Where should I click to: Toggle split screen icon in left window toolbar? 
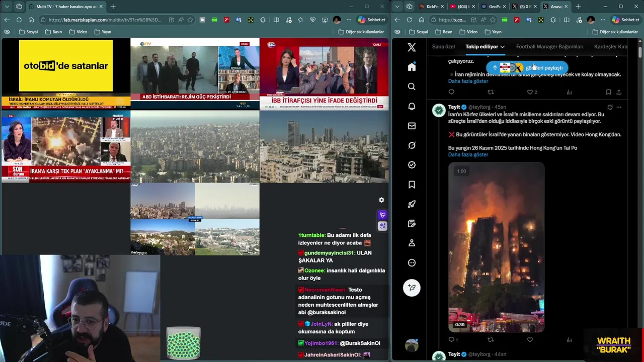pyautogui.click(x=276, y=20)
